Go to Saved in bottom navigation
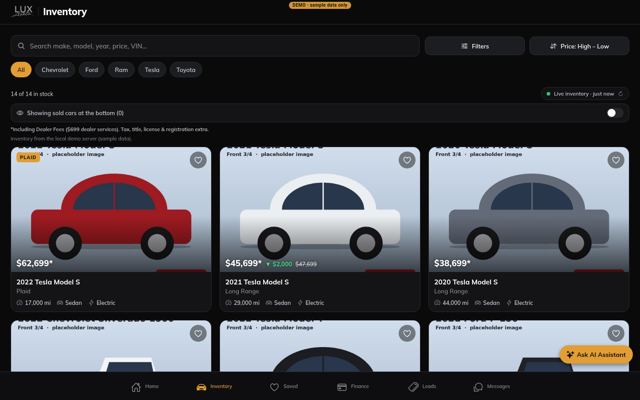Screen dimensions: 640x400 (284, 387)
